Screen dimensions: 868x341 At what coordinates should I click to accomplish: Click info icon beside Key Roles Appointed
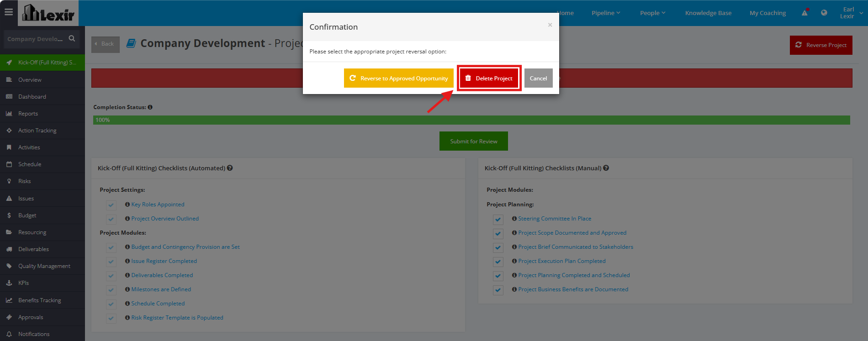click(127, 205)
